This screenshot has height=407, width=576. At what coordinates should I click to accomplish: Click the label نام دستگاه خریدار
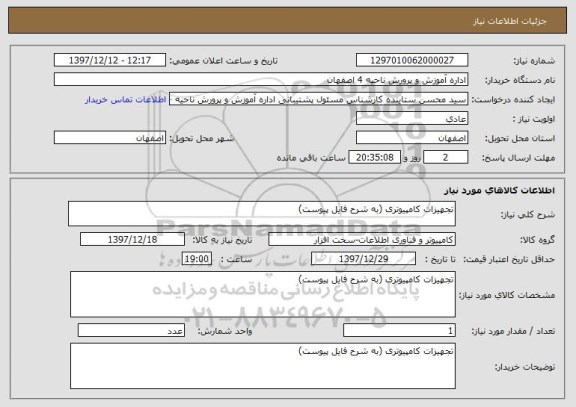coord(521,80)
